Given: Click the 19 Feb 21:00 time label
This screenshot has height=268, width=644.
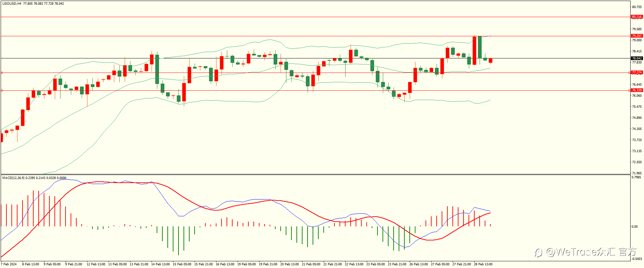Looking at the screenshot, I should click(268, 264).
